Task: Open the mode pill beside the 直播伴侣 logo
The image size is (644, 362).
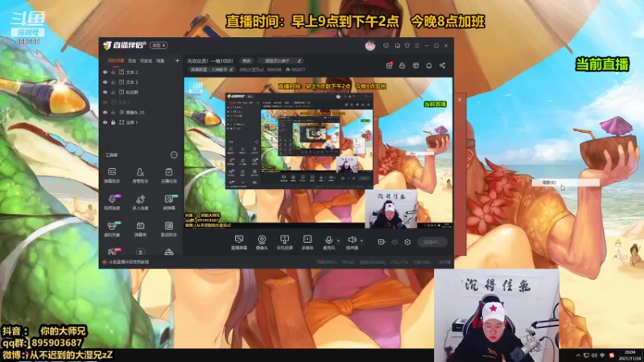Action: (x=159, y=46)
